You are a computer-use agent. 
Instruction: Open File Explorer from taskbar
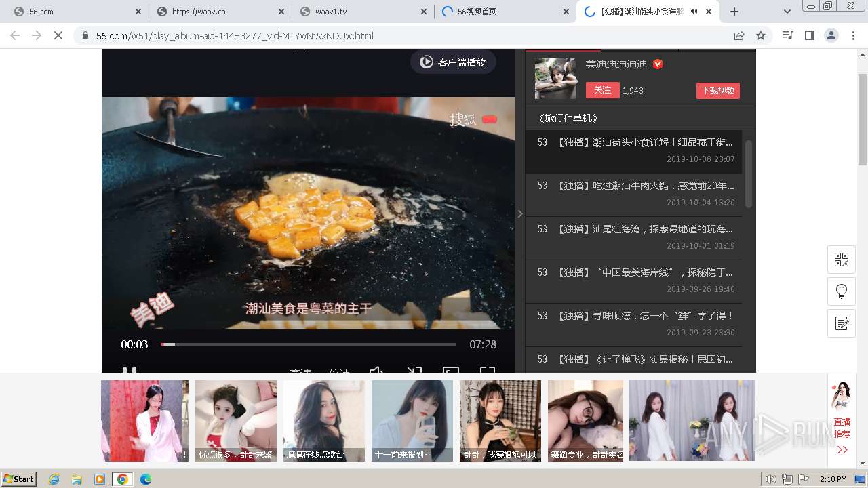(x=77, y=479)
